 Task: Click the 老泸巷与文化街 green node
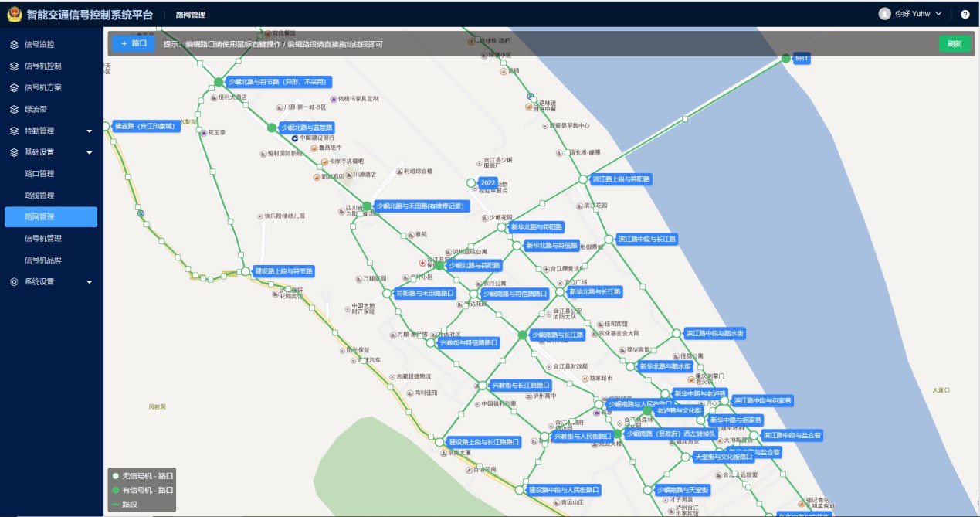click(648, 410)
